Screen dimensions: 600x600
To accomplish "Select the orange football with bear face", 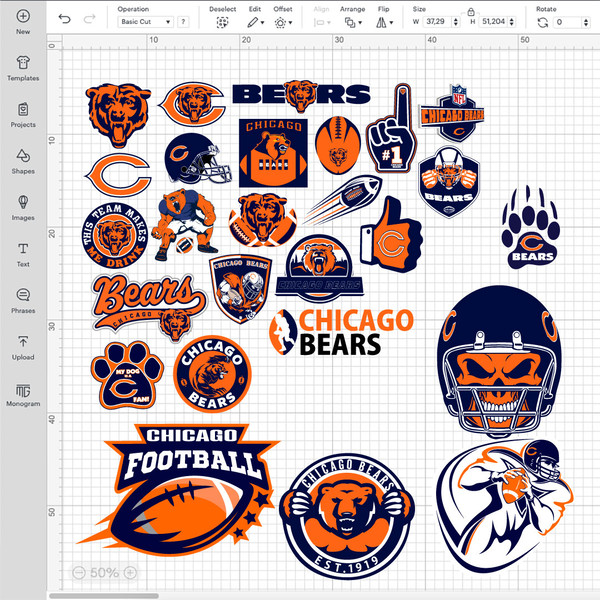I will pyautogui.click(x=338, y=145).
